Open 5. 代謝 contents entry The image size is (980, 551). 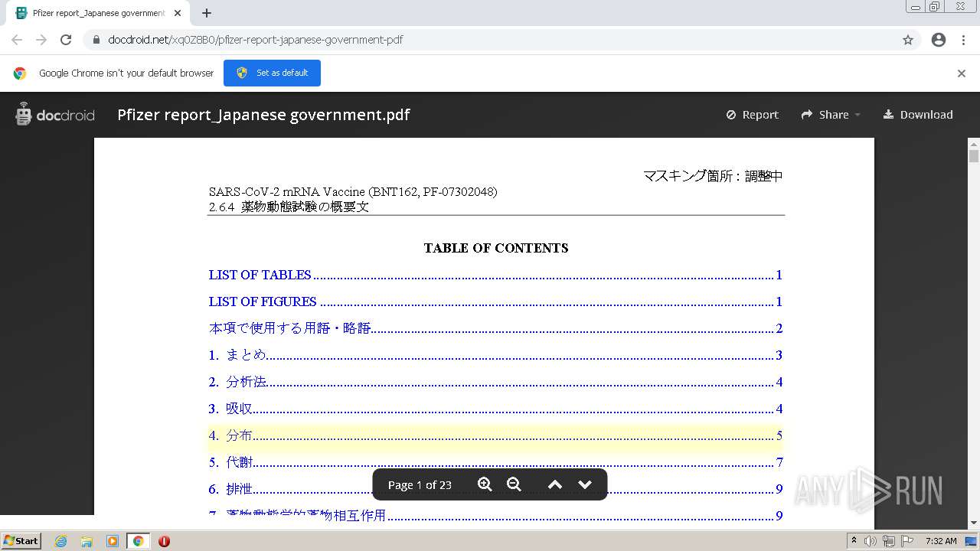coord(495,462)
